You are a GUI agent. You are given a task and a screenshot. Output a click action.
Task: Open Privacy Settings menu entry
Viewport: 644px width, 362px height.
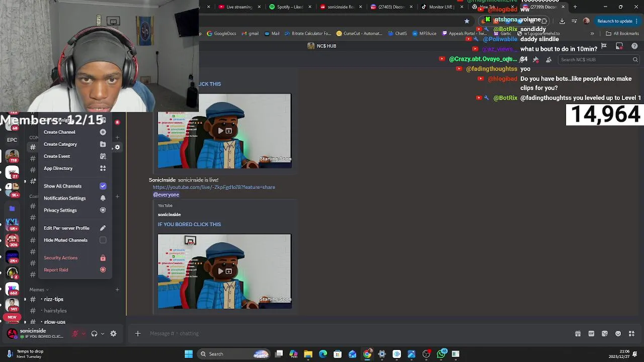74,210
